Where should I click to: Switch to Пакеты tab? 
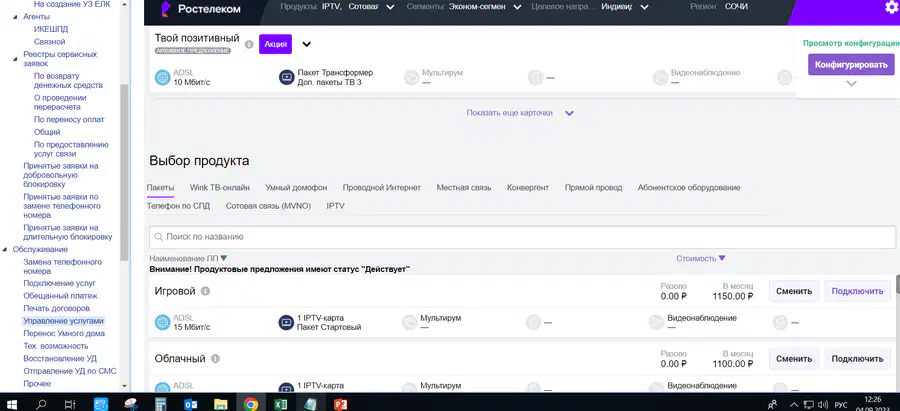pos(160,188)
